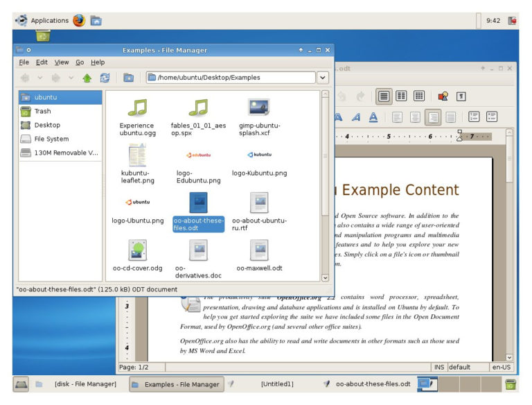Toggle underline A icon in Writer
The height and width of the screenshot is (405, 532).
point(373,117)
